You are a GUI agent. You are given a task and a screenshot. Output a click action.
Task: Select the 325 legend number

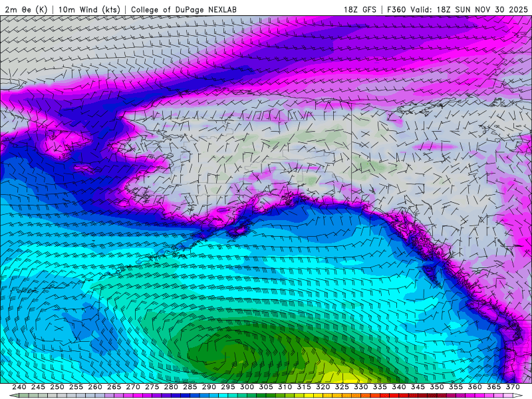(x=342, y=387)
